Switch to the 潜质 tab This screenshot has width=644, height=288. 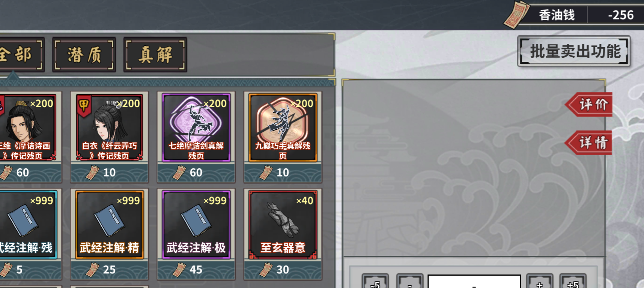point(84,55)
